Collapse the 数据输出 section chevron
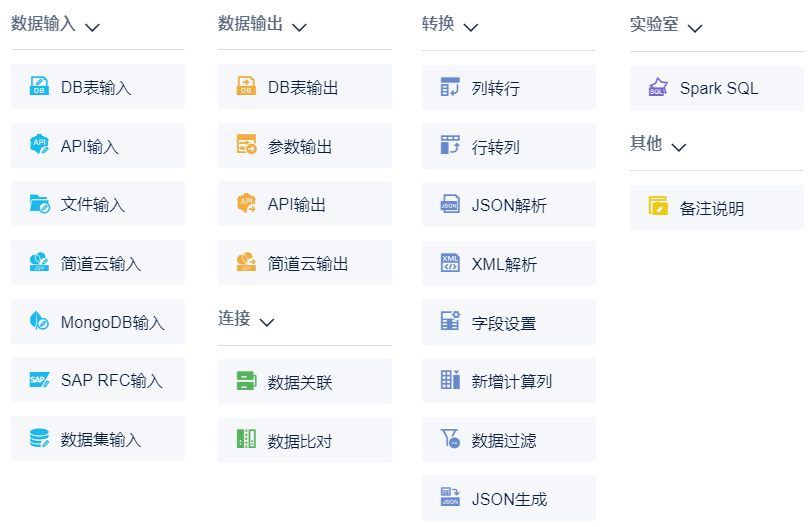Image resolution: width=810 pixels, height=527 pixels. pos(299,27)
